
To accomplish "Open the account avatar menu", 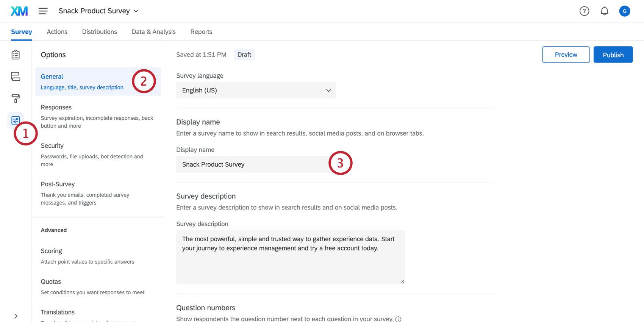I will [624, 11].
